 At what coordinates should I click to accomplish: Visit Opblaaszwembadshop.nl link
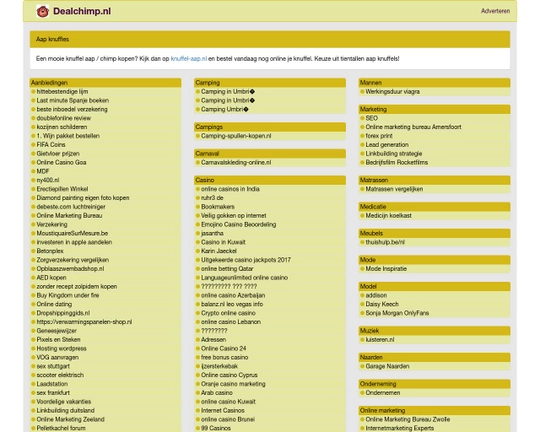pyautogui.click(x=70, y=269)
